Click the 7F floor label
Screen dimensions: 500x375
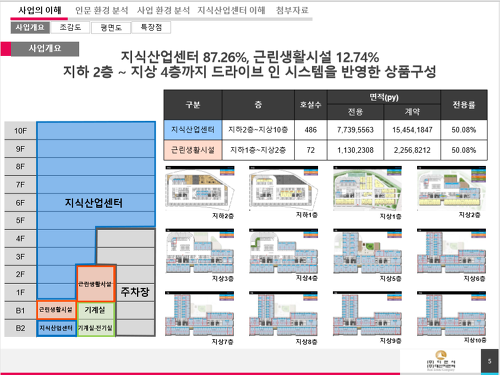pyautogui.click(x=20, y=185)
